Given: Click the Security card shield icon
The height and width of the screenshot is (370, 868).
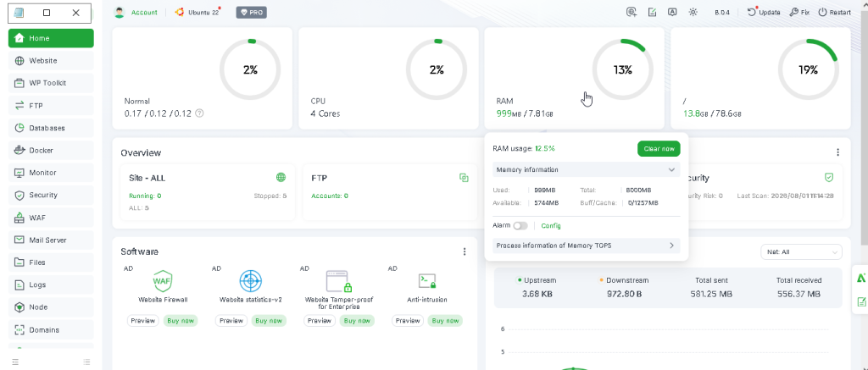Looking at the screenshot, I should click(829, 178).
